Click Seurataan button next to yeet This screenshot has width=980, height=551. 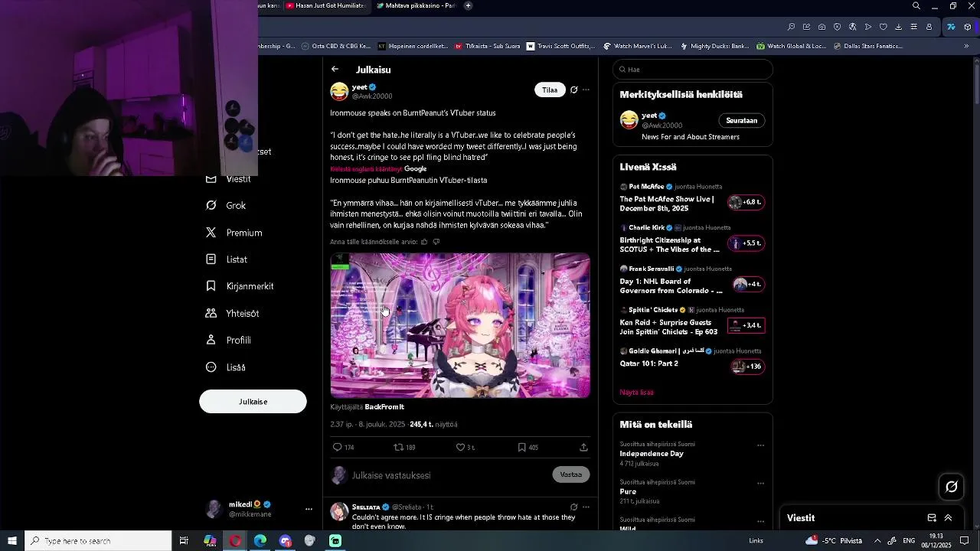[741, 120]
